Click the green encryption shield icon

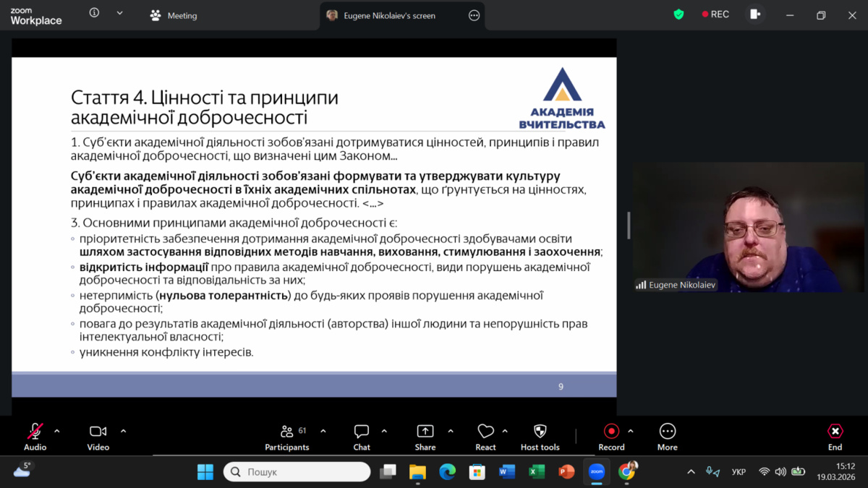tap(678, 14)
